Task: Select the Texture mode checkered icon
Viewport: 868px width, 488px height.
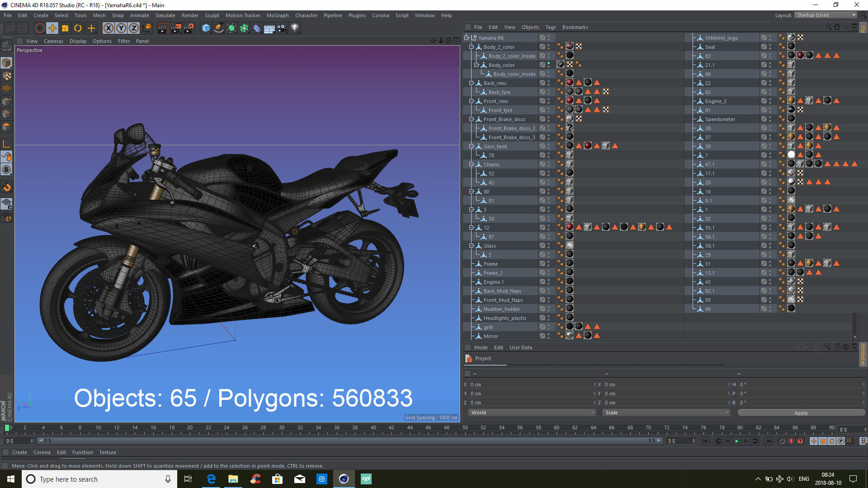Action: click(x=6, y=76)
